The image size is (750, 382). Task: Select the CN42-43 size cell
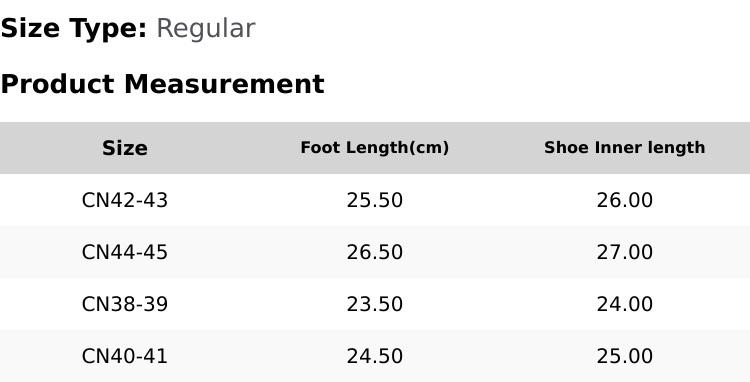pyautogui.click(x=125, y=200)
